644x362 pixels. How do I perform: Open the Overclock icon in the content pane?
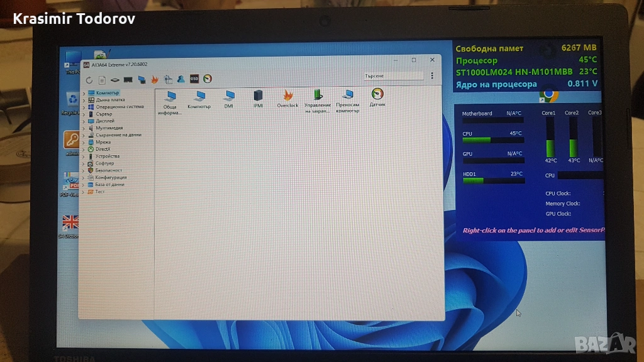(287, 96)
